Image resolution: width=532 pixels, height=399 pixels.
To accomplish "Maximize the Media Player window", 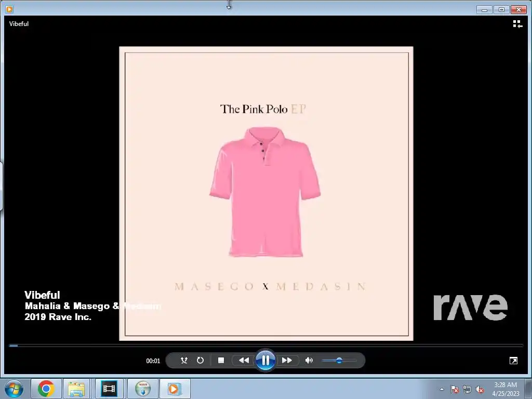I will (x=501, y=9).
